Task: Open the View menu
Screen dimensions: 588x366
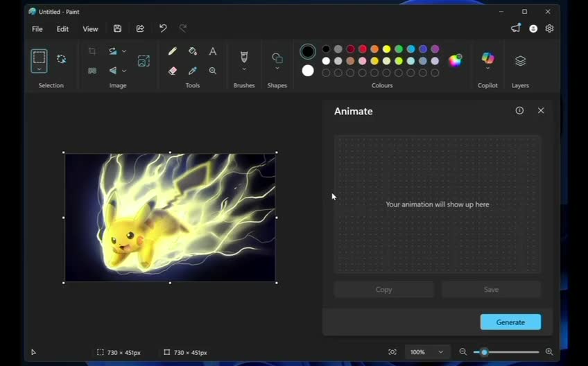Action: (x=90, y=29)
